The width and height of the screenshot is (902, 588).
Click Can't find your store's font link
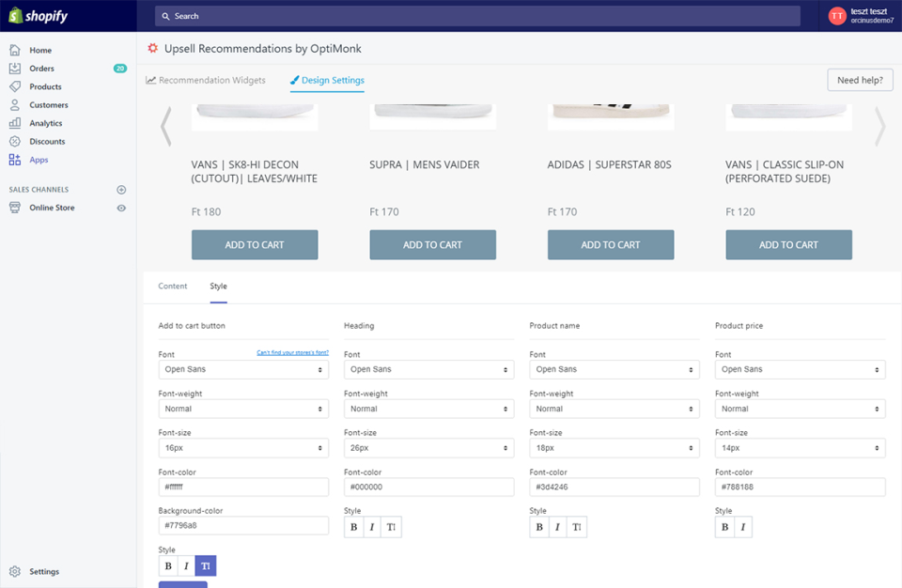[x=293, y=352]
